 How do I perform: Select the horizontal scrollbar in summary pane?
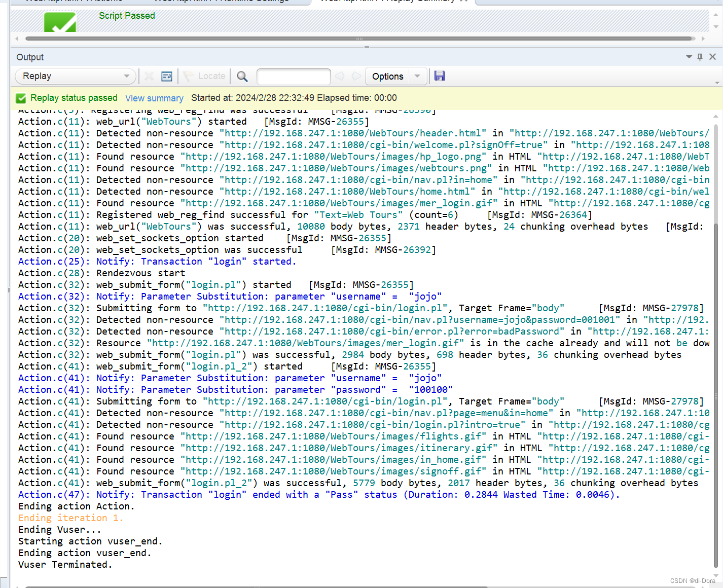click(359, 39)
